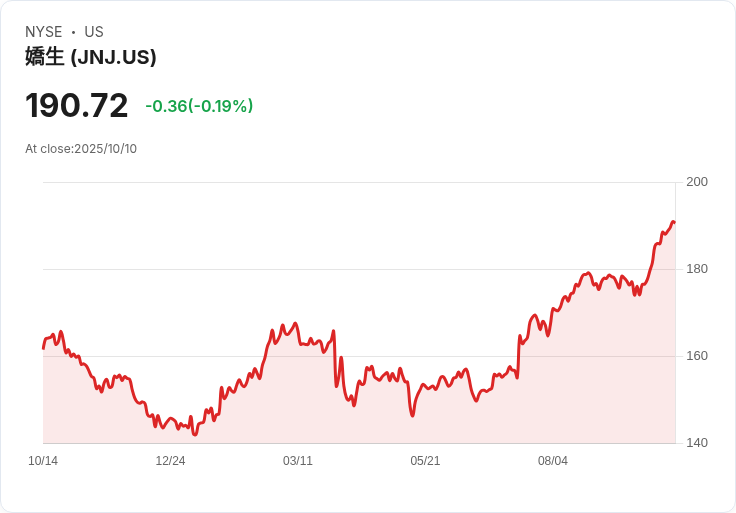Select the 08/04 date on x-axis

(x=553, y=461)
